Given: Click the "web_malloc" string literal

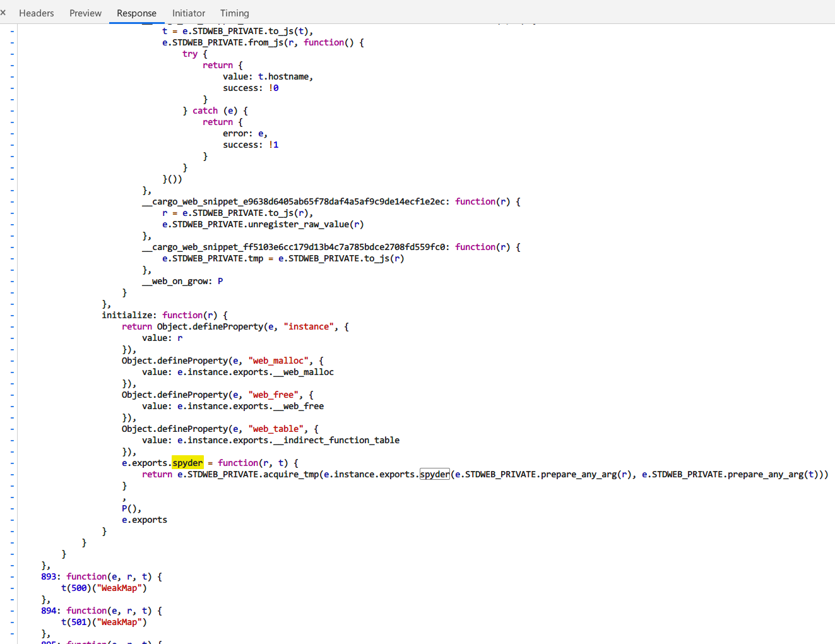Looking at the screenshot, I should pyautogui.click(x=278, y=361).
